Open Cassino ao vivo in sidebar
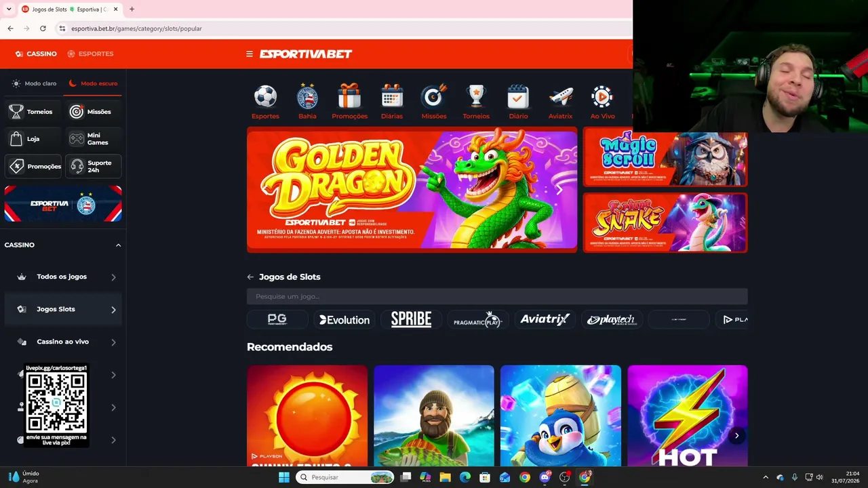The width and height of the screenshot is (868, 488). click(62, 342)
